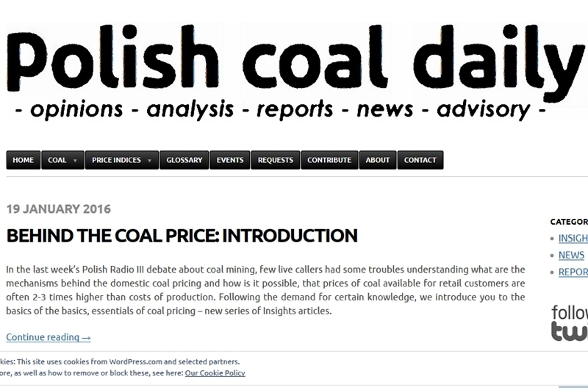Navigate to the About page
This screenshot has height=392, width=588.
click(x=377, y=160)
